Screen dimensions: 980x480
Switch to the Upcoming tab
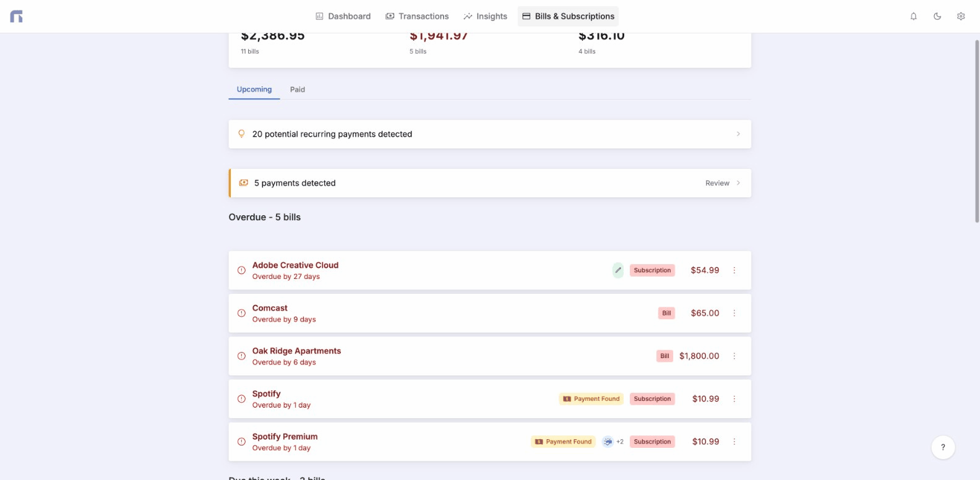[x=254, y=89]
